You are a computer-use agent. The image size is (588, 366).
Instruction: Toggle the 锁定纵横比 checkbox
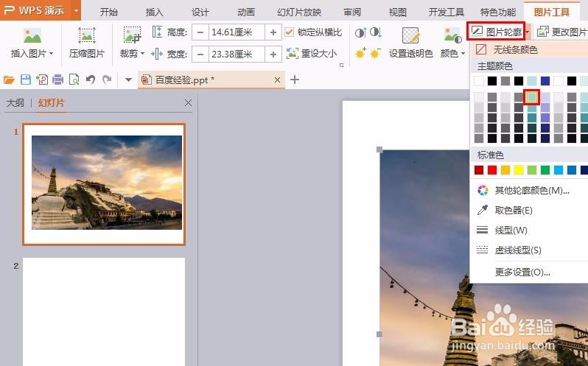point(289,32)
